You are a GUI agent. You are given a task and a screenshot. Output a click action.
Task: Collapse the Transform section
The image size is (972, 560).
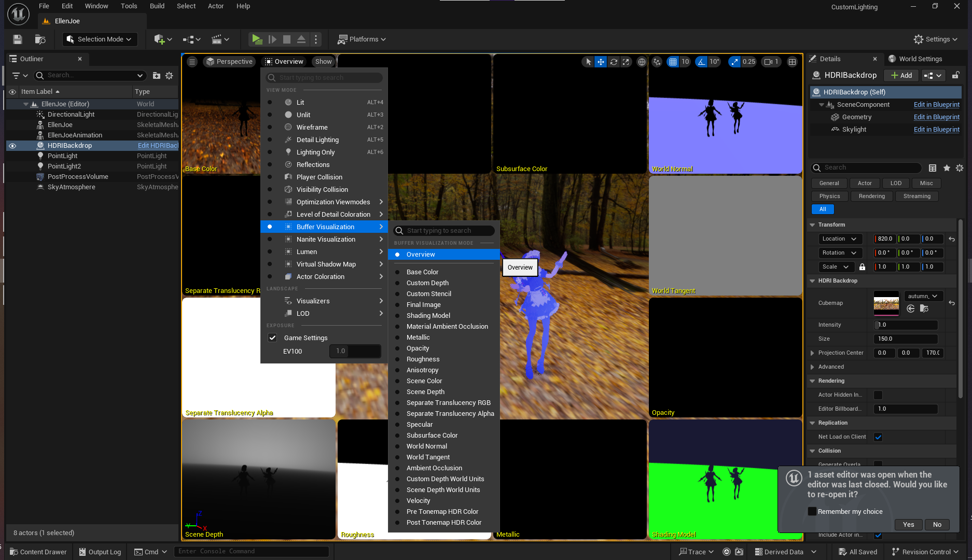pos(812,225)
